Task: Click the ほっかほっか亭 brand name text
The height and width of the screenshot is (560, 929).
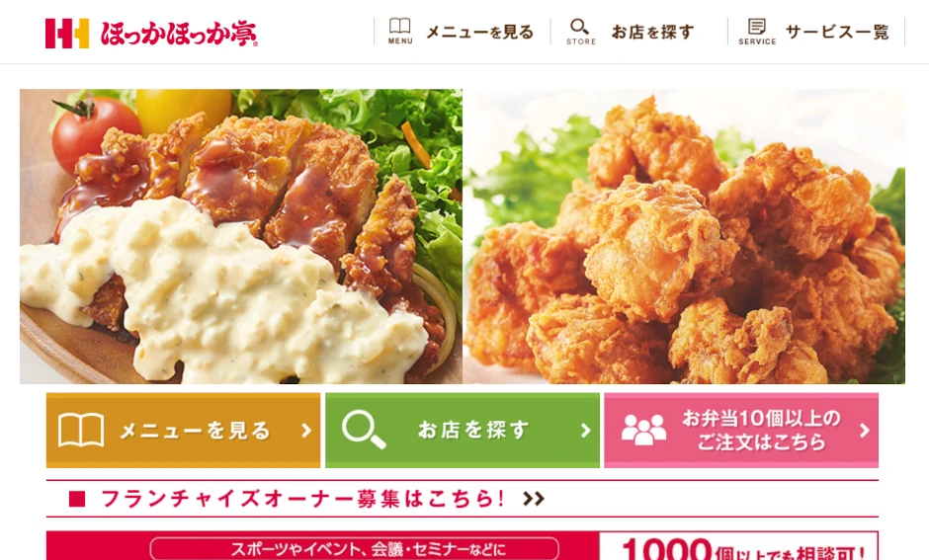Action: (178, 34)
